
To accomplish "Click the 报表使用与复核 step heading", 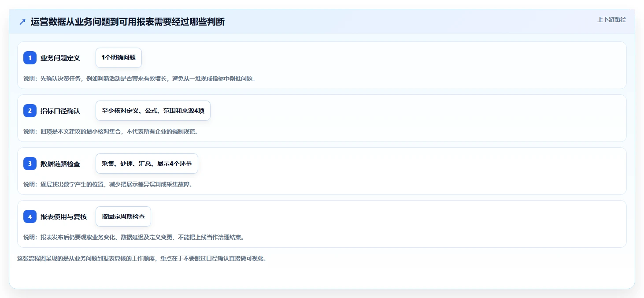I will pyautogui.click(x=63, y=216).
